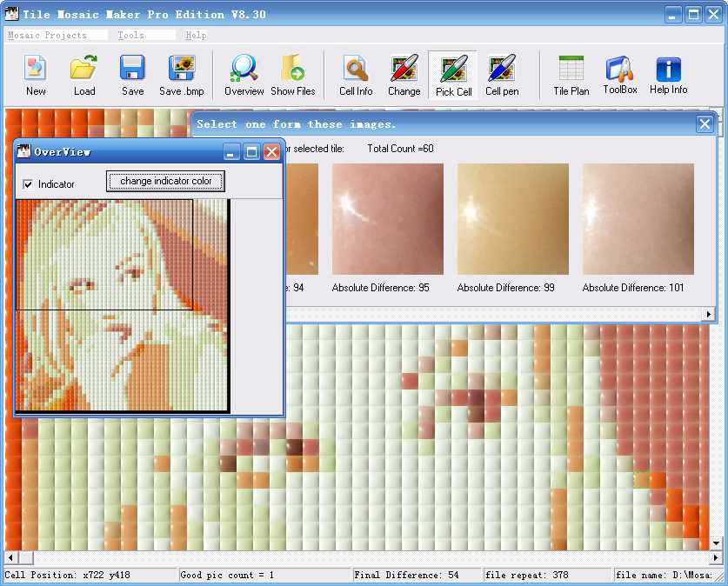Activate the Pick Cell tool
728x586 pixels.
pyautogui.click(x=453, y=70)
